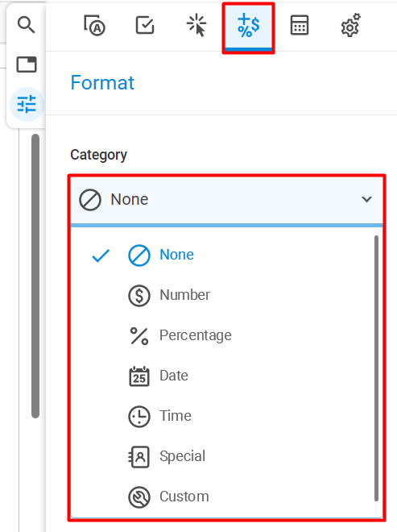The width and height of the screenshot is (397, 532).
Task: Click the category list scrollbar
Action: coord(376,368)
